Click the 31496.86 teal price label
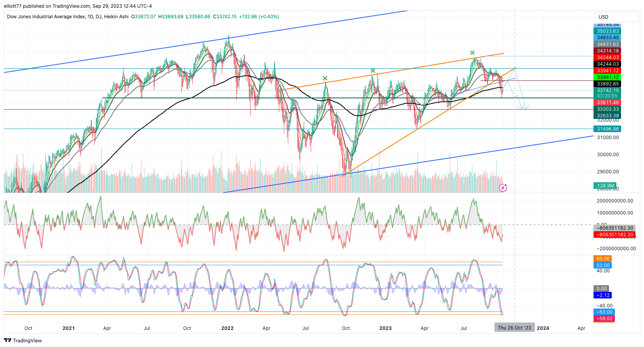Viewport: 644px width, 347px height. pyautogui.click(x=607, y=129)
